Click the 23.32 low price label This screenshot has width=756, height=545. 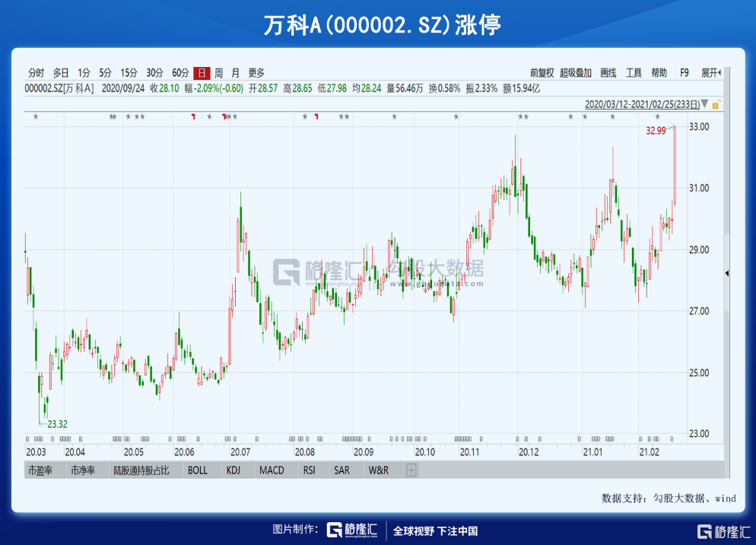tap(57, 424)
